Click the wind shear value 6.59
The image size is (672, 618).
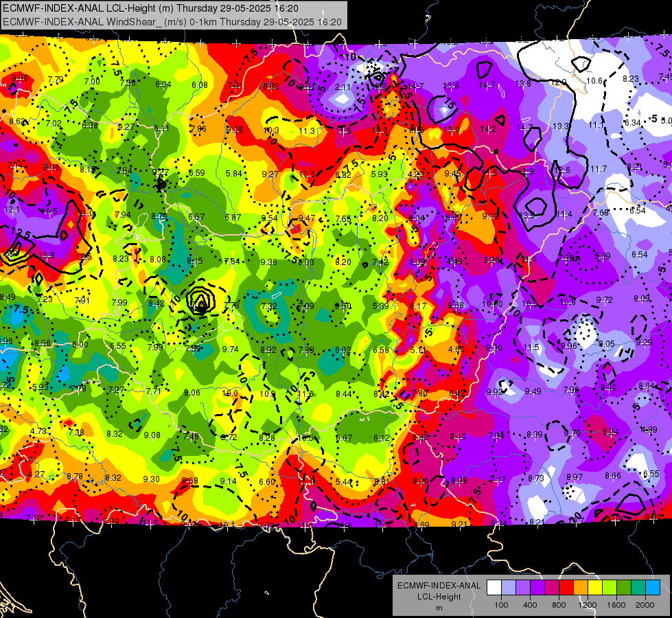[197, 173]
